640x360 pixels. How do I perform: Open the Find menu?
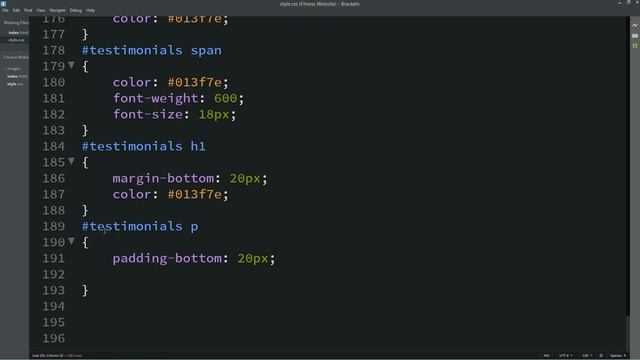(x=28, y=10)
